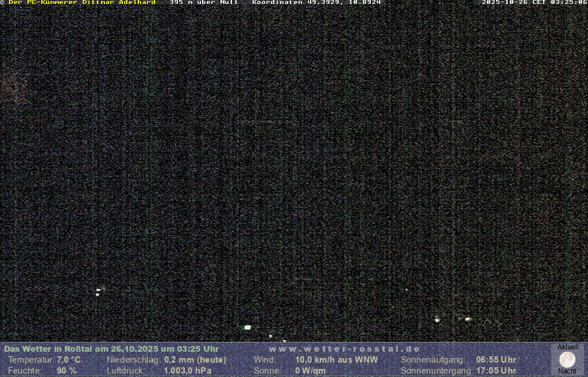Click the Luftdruck value 1.003,0 hPa

coord(187,371)
